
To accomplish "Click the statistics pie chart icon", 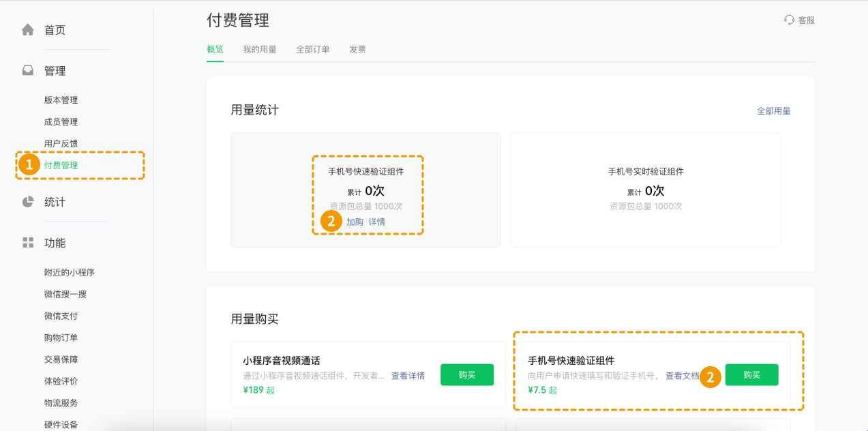I will (28, 202).
